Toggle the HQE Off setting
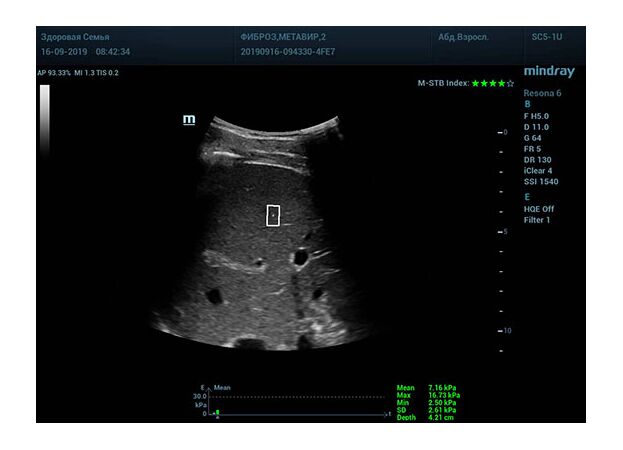This screenshot has height=450, width=623. click(541, 208)
